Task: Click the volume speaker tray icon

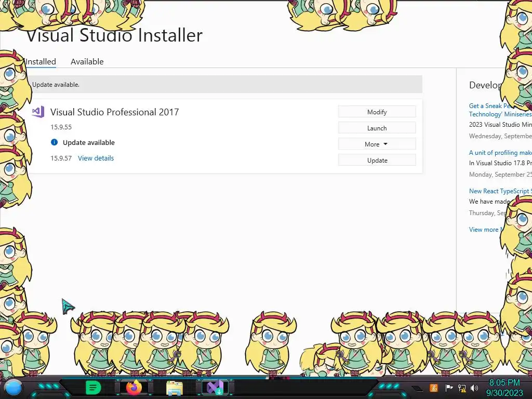Action: click(474, 388)
